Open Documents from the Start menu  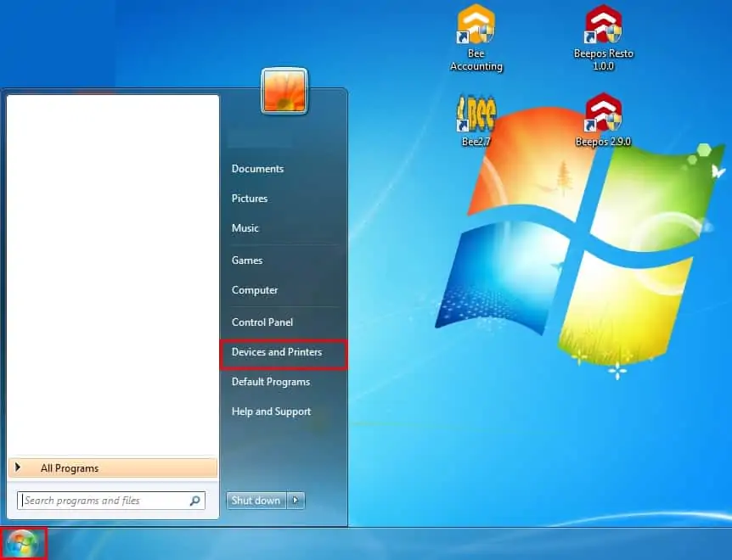click(257, 169)
